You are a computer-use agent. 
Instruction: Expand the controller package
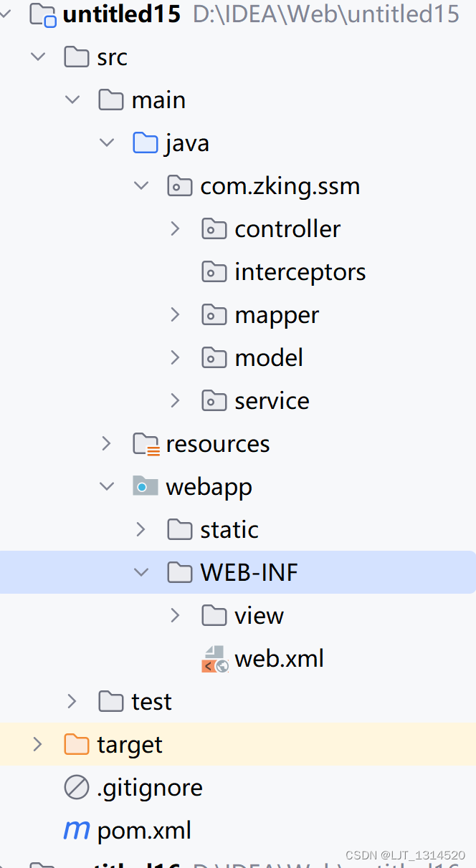pyautogui.click(x=176, y=228)
